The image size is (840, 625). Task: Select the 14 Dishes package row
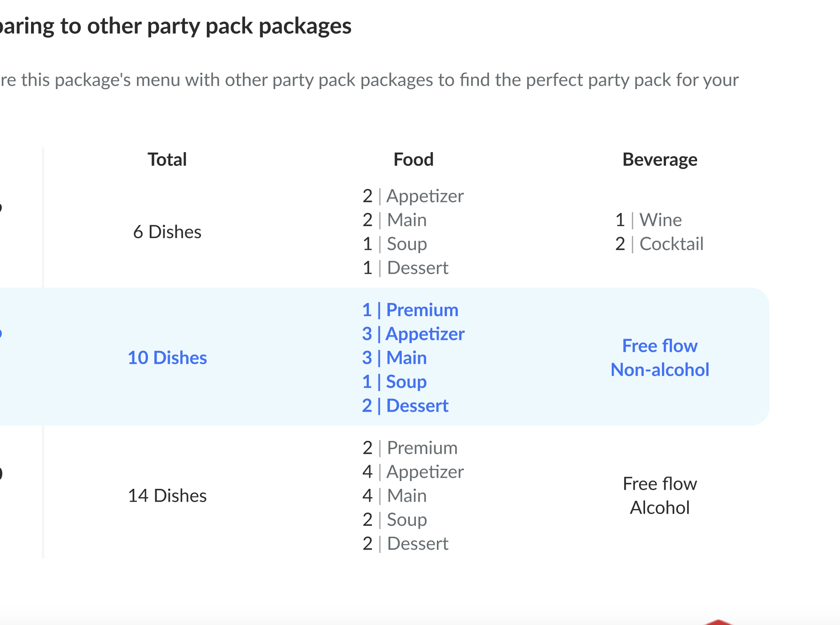coord(167,495)
